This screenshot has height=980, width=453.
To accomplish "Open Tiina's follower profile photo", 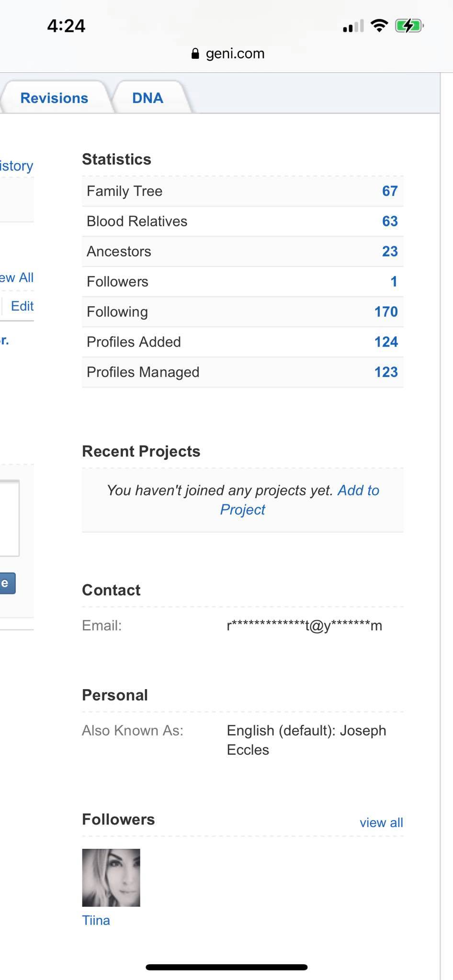I will 111,878.
